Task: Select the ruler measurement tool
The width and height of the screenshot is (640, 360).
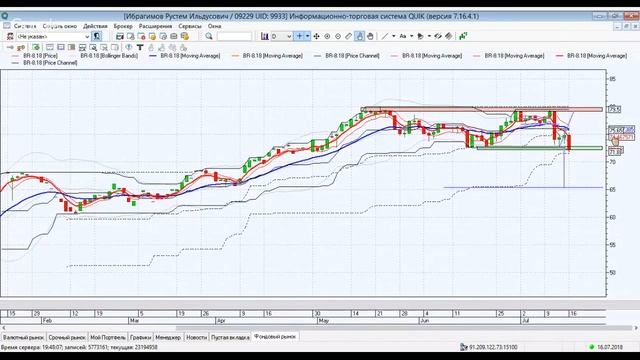Action: click(x=349, y=36)
